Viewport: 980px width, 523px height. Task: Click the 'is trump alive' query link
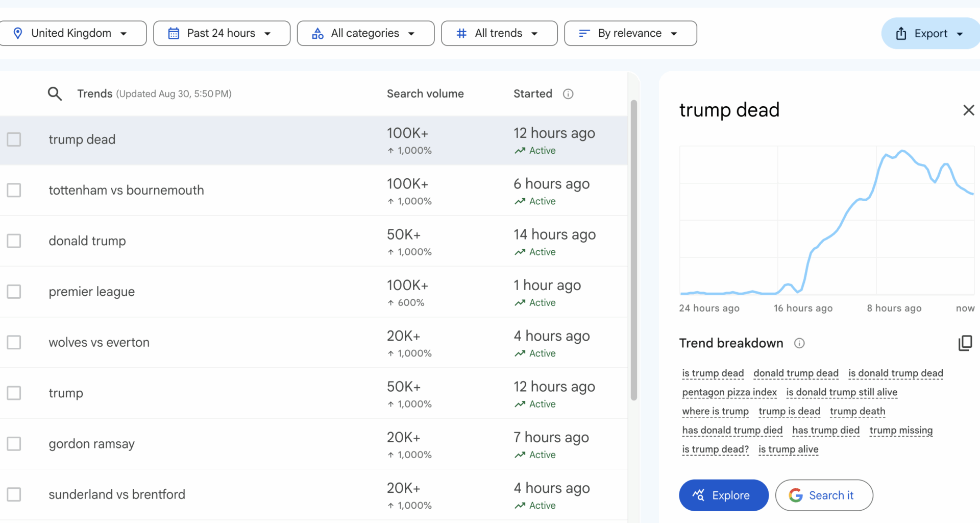click(788, 449)
